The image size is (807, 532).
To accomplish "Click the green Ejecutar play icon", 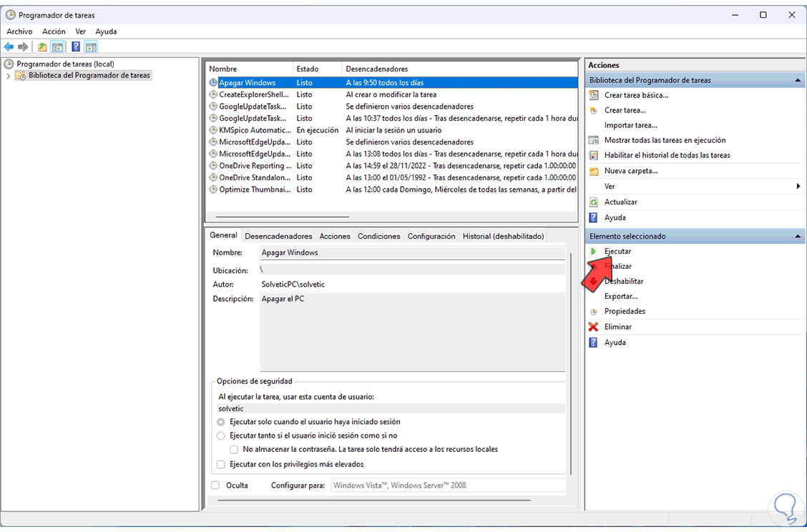I will [x=593, y=251].
